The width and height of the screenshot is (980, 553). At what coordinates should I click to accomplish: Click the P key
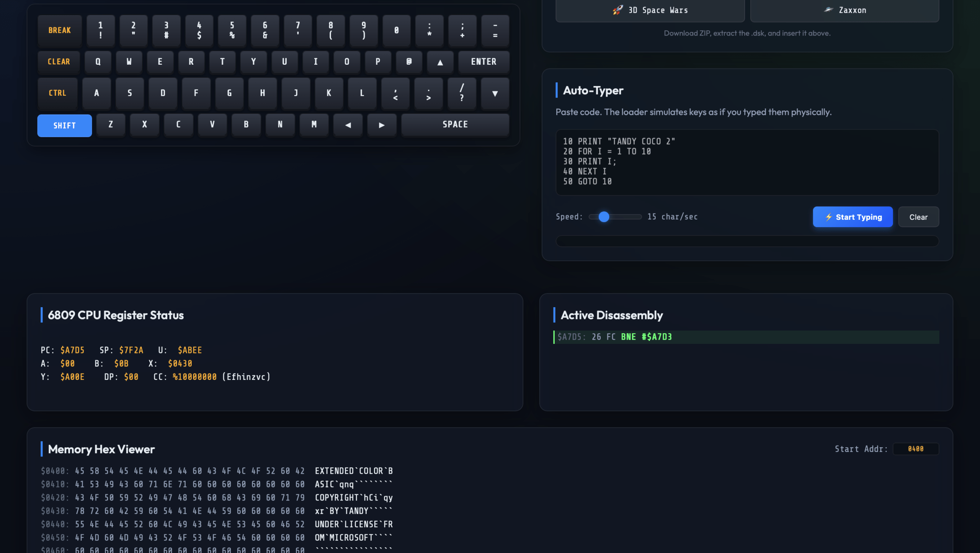pyautogui.click(x=378, y=62)
